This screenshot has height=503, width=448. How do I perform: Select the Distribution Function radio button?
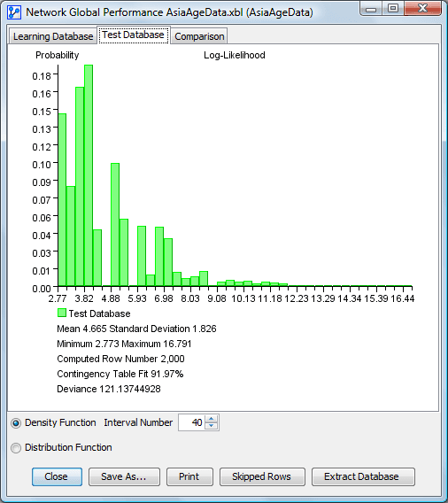click(16, 448)
